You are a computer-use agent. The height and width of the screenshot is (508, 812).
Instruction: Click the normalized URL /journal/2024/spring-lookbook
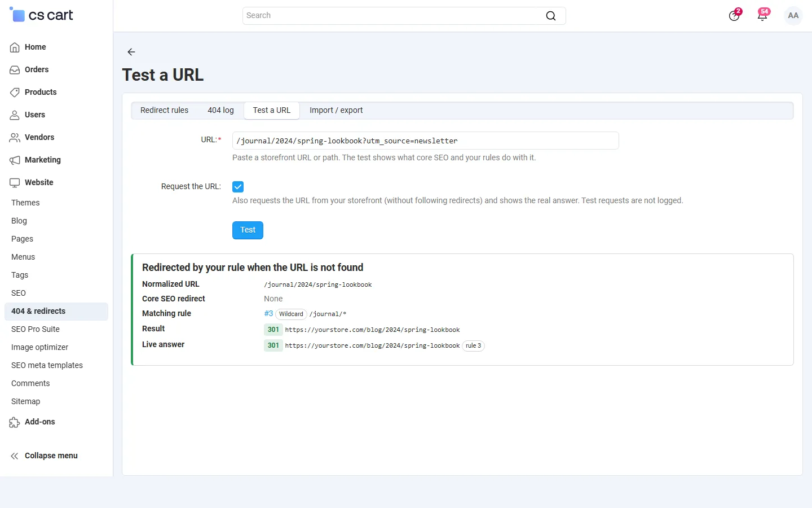[x=318, y=284]
